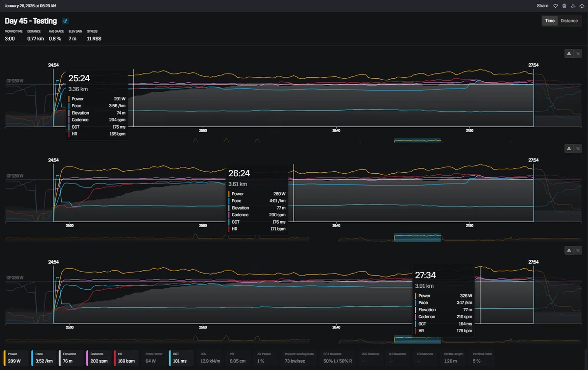Image resolution: width=588 pixels, height=370 pixels.
Task: Toggle the Elevation metric in bottom bar
Action: 72,358
